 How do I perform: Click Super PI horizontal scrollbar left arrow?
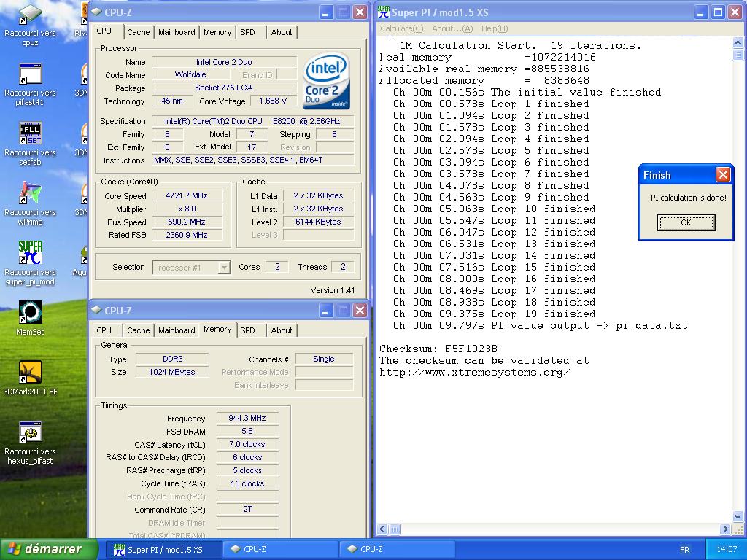[x=382, y=529]
